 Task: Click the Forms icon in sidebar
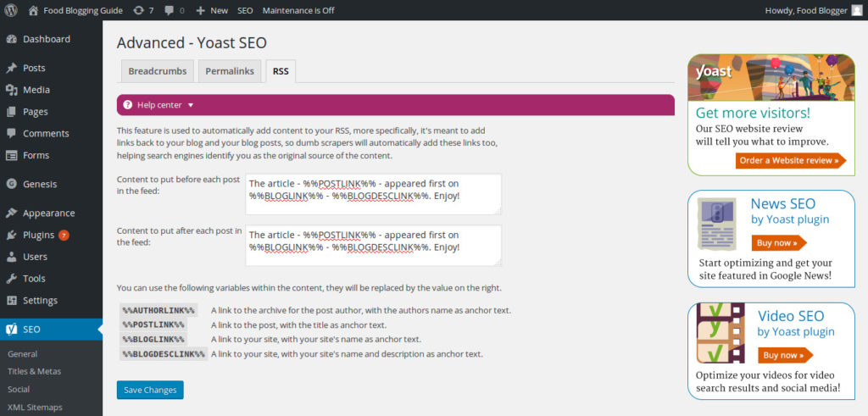click(x=12, y=155)
